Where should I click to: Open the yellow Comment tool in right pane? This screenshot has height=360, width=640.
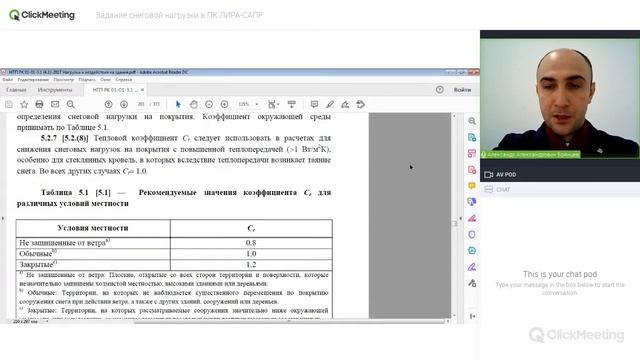coord(472,186)
